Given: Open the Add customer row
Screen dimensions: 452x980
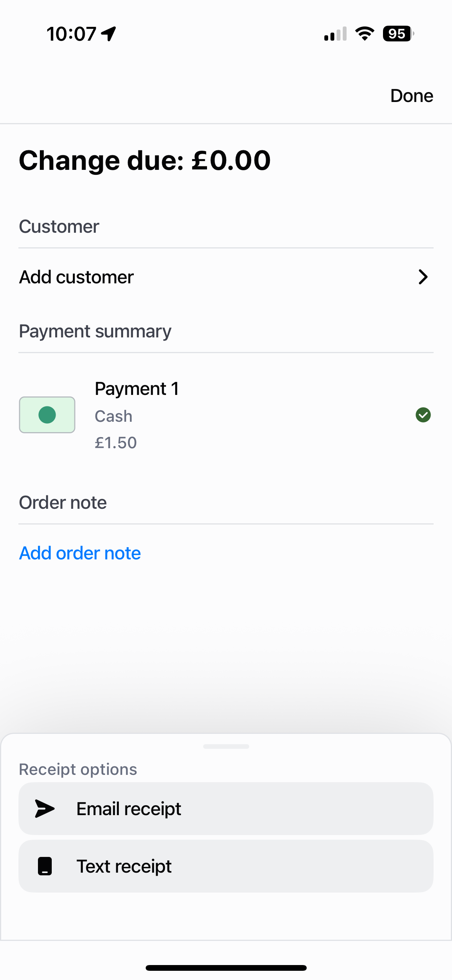Looking at the screenshot, I should (226, 277).
